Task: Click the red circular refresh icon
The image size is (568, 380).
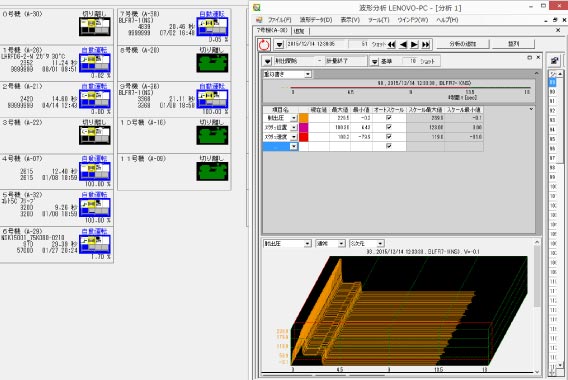Action: click(x=264, y=45)
